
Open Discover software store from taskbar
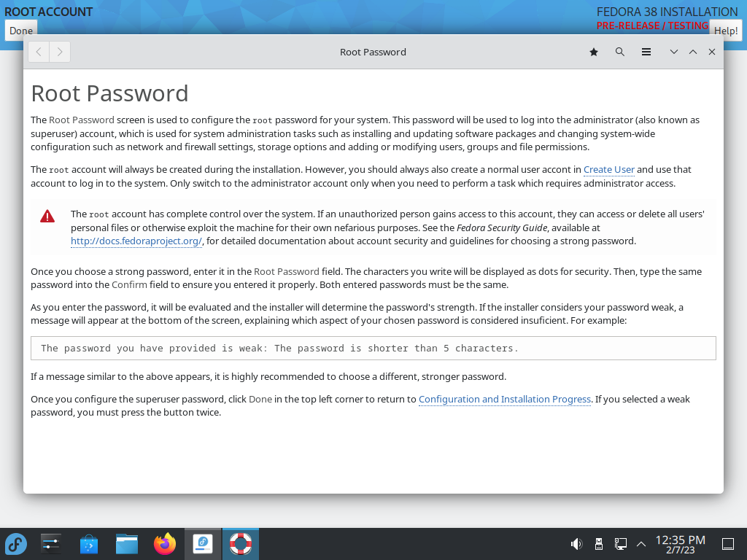(x=88, y=544)
